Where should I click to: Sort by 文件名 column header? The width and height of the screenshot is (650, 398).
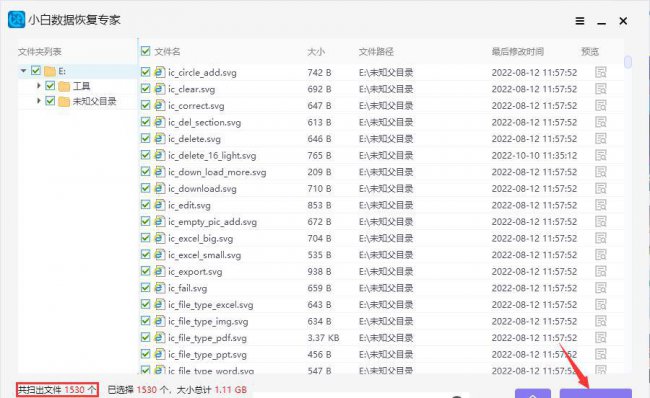click(x=167, y=51)
